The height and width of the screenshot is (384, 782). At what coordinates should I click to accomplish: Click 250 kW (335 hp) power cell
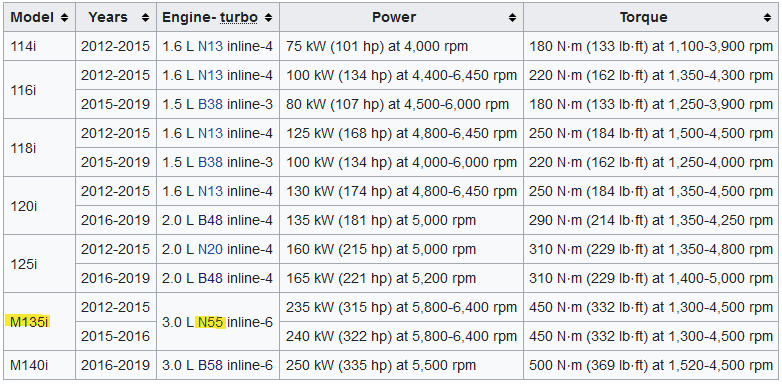401,365
